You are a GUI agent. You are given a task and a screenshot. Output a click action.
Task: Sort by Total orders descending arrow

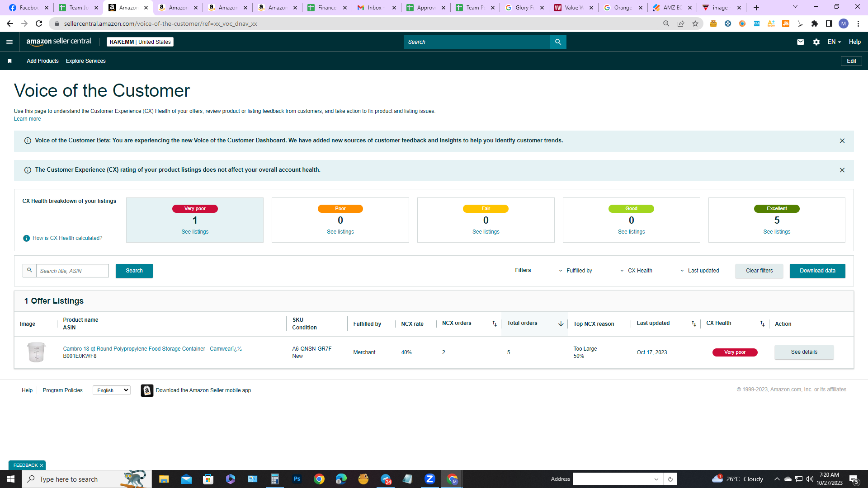(x=561, y=324)
